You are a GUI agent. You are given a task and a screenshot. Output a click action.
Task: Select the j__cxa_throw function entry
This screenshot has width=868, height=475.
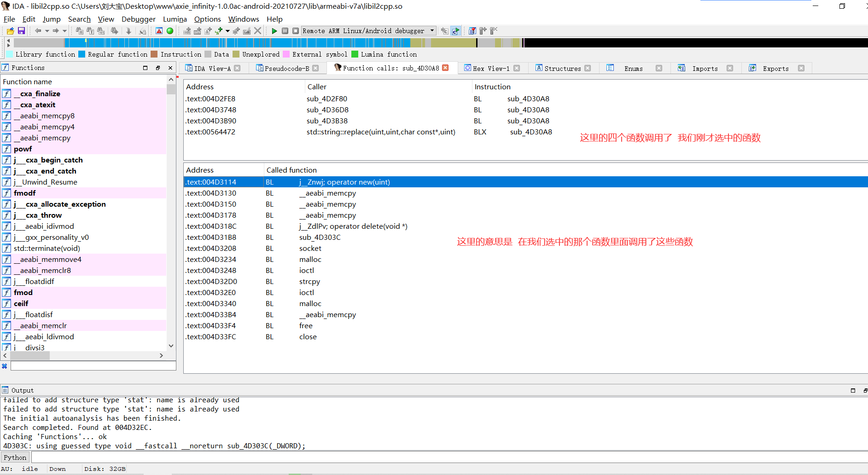[38, 215]
